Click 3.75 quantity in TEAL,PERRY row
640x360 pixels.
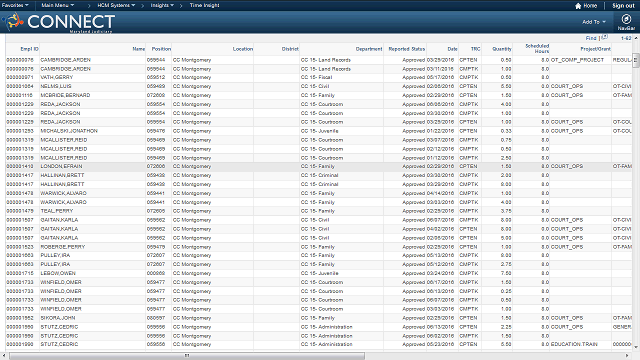[x=506, y=211]
